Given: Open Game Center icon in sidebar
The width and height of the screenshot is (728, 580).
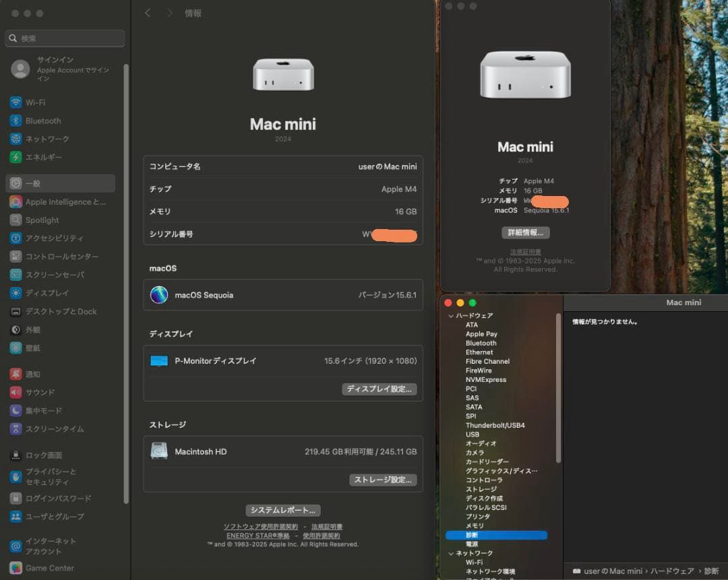Looking at the screenshot, I should tap(16, 568).
